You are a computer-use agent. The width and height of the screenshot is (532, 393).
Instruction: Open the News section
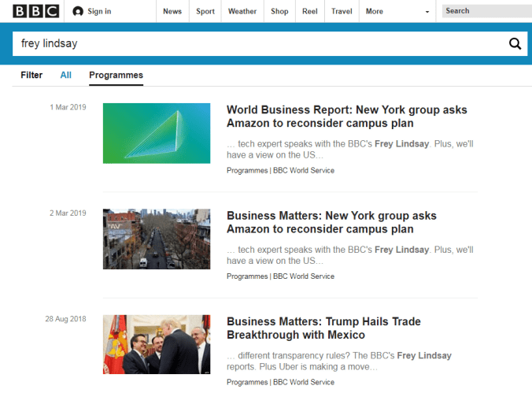coord(172,11)
